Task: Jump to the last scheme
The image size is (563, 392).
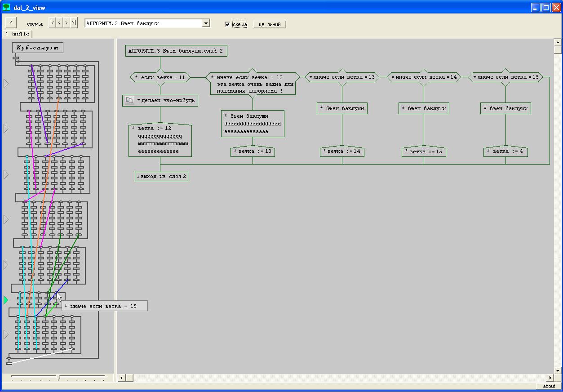Action: click(x=74, y=23)
